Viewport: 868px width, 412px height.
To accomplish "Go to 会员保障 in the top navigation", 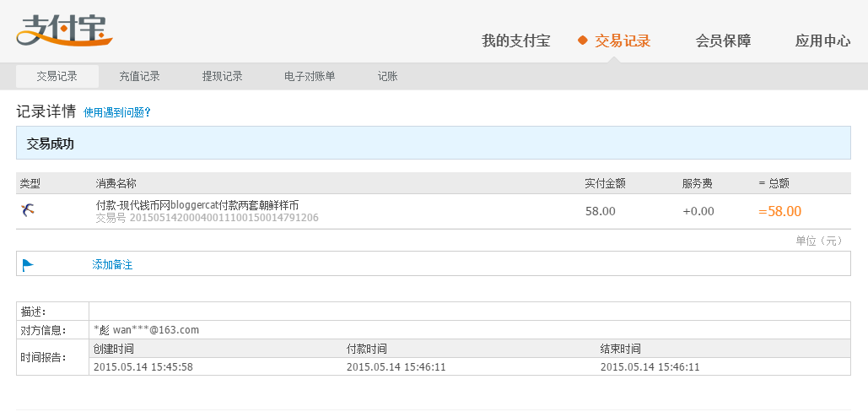I will [723, 41].
